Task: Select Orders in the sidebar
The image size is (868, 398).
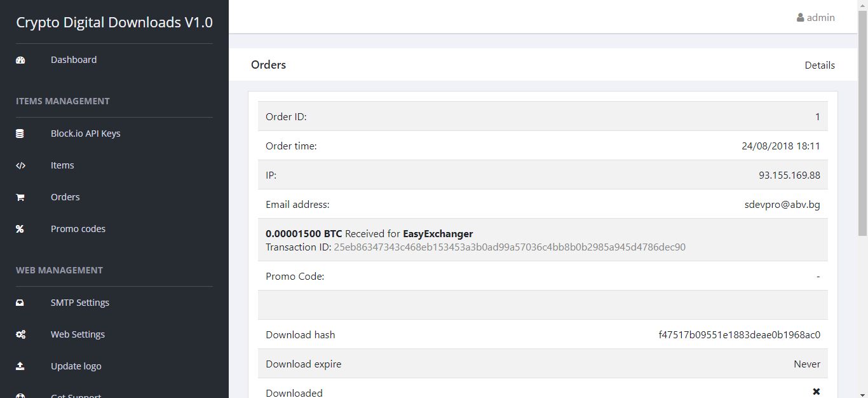Action: pos(65,197)
